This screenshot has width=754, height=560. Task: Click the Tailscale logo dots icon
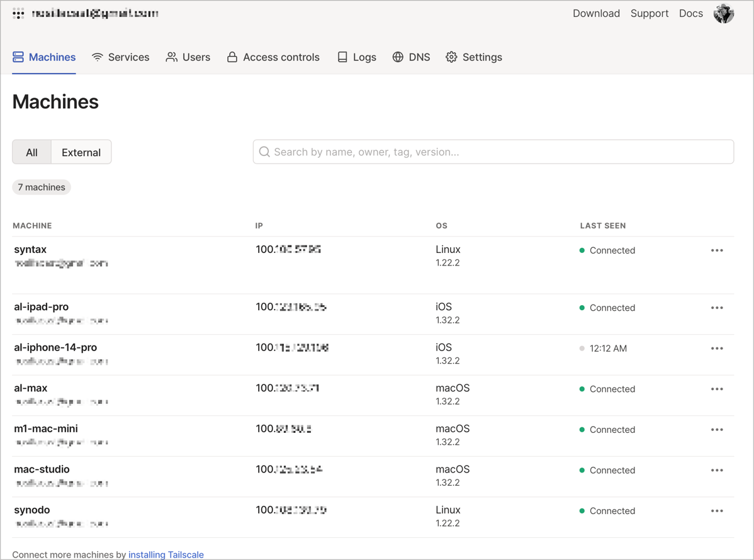[18, 13]
